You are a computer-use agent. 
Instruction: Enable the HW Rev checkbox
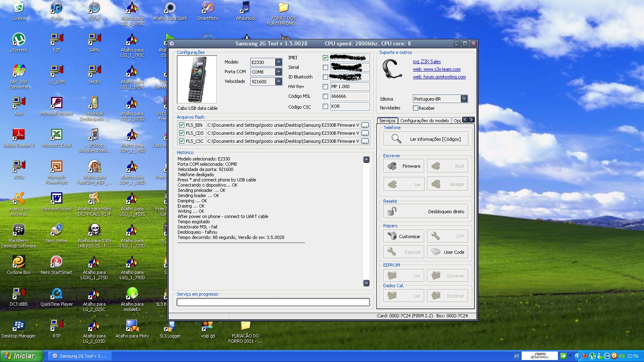pos(325,86)
